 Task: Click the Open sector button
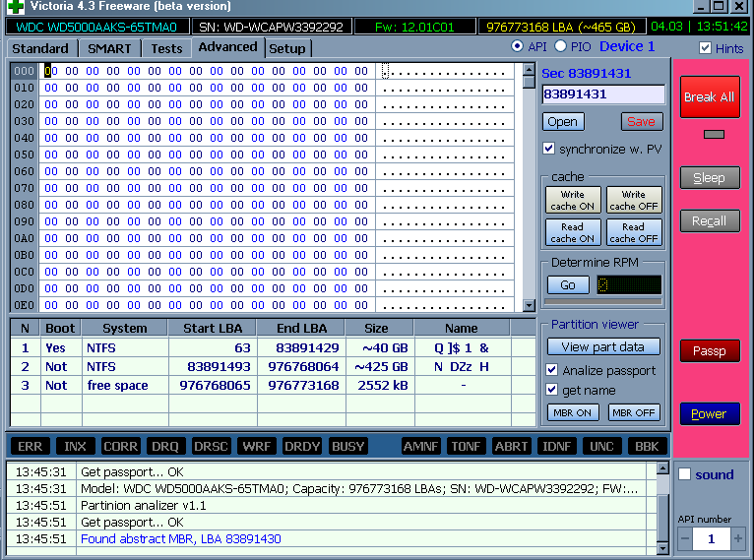pos(563,122)
